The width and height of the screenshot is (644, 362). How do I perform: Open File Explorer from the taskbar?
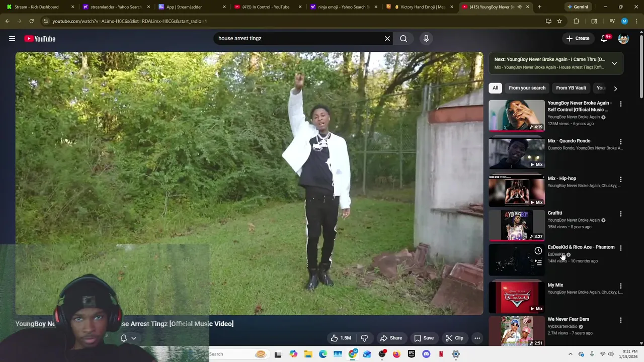[x=308, y=354]
